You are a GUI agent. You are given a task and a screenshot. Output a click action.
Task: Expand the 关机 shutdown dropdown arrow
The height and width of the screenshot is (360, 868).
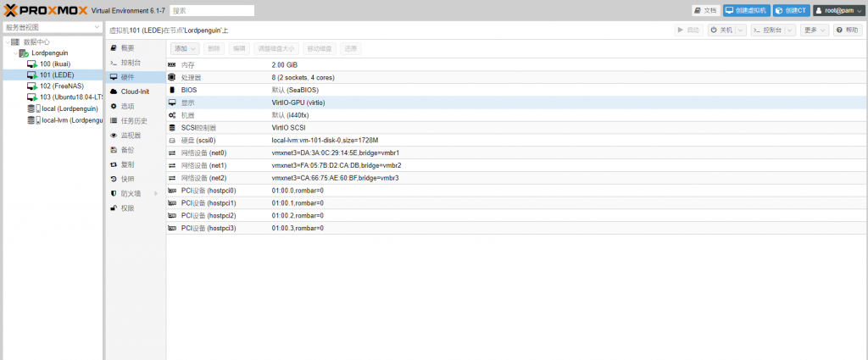coord(740,30)
